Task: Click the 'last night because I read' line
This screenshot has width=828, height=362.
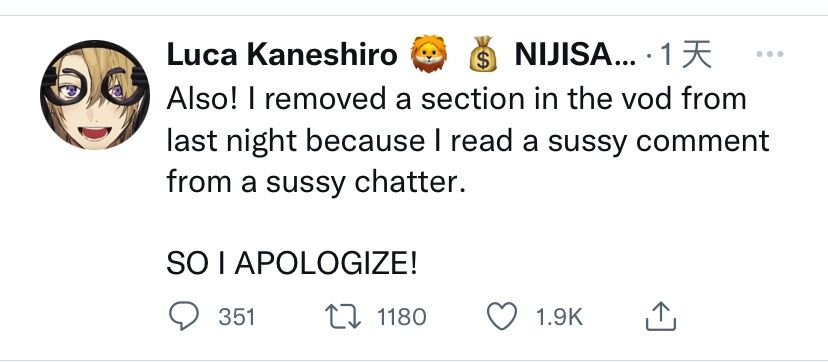Action: coord(468,141)
